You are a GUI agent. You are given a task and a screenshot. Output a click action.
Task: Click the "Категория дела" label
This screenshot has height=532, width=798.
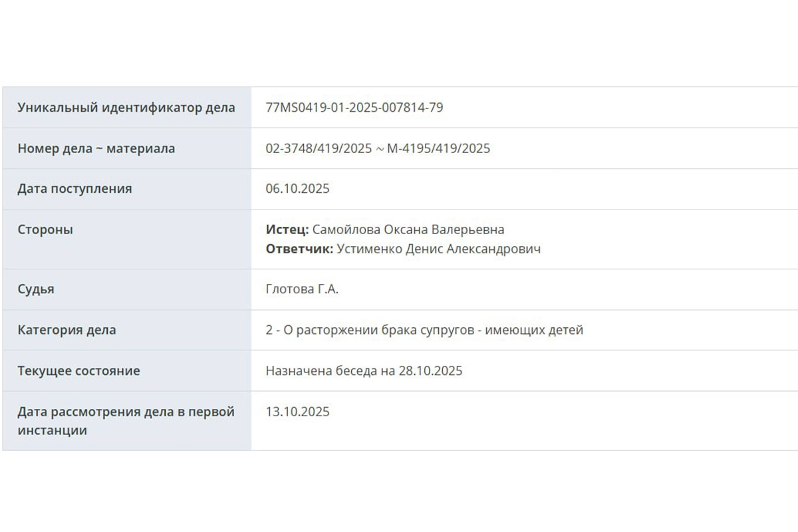[66, 330]
